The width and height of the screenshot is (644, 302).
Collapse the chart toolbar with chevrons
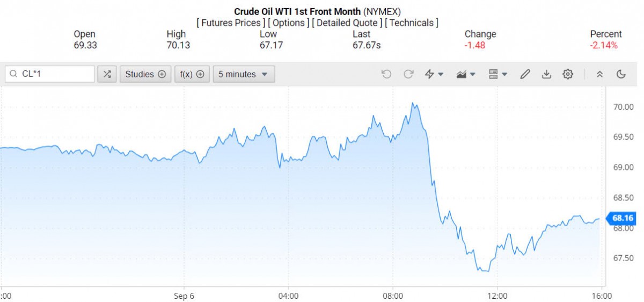(x=600, y=74)
